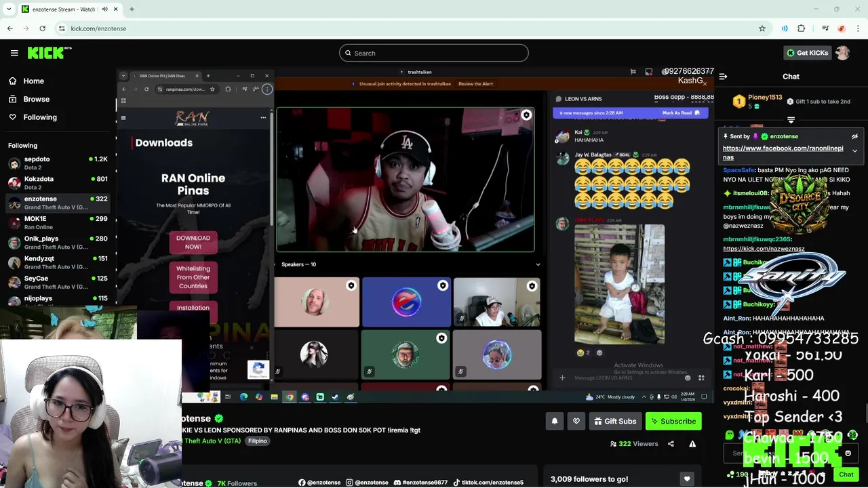The height and width of the screenshot is (488, 868).
Task: Click the Get KICKs button
Action: coord(807,53)
